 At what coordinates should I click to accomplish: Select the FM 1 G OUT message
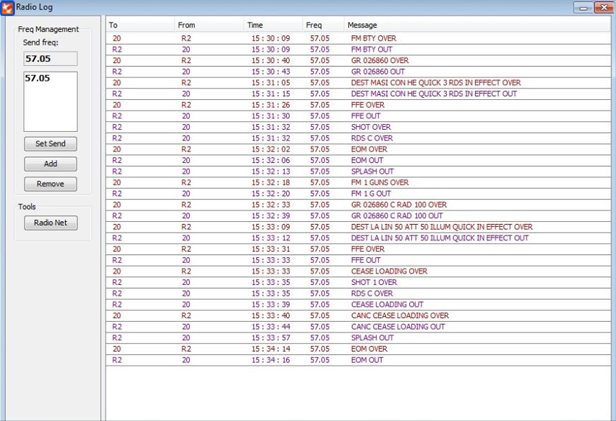pyautogui.click(x=358, y=194)
